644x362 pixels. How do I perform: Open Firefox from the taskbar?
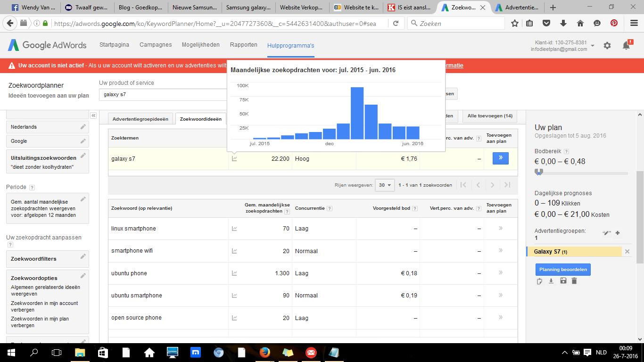click(x=265, y=353)
